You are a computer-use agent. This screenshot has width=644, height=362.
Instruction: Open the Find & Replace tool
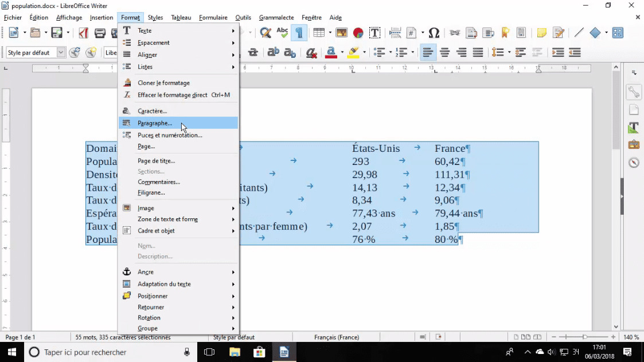coord(266,33)
